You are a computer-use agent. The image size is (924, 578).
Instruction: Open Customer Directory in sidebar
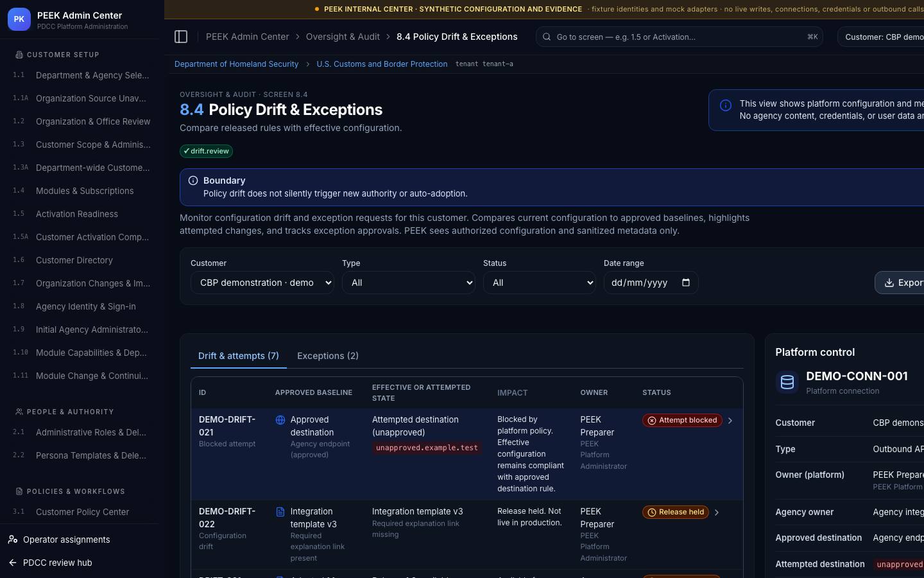[x=82, y=260]
